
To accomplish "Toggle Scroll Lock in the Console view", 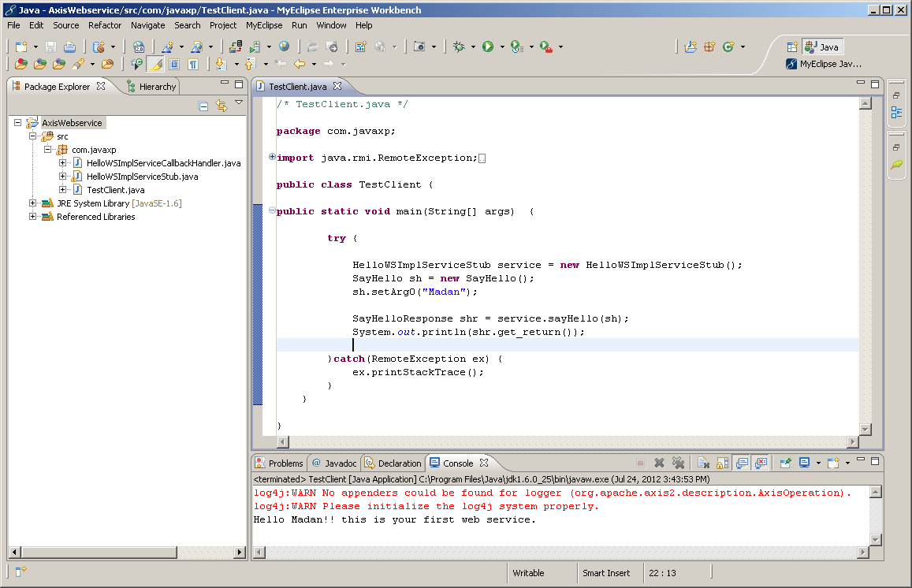I will pyautogui.click(x=721, y=463).
